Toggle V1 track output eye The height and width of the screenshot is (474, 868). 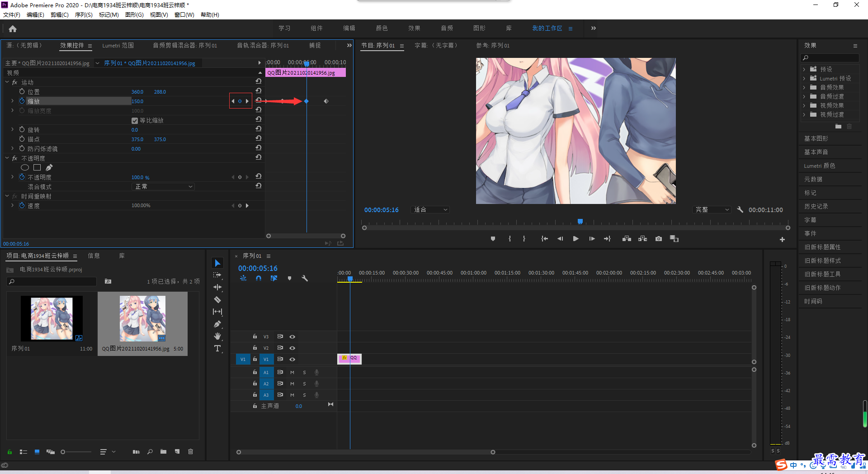pyautogui.click(x=292, y=359)
